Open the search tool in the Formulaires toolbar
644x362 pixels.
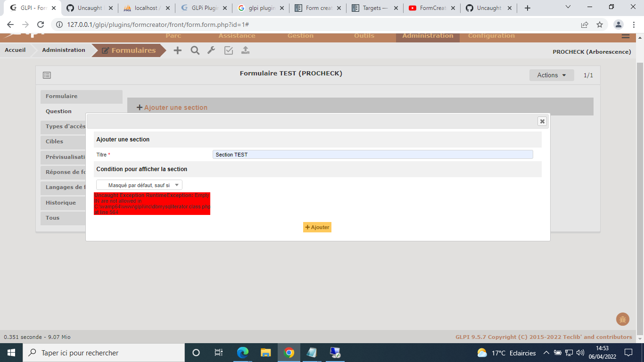coord(195,50)
